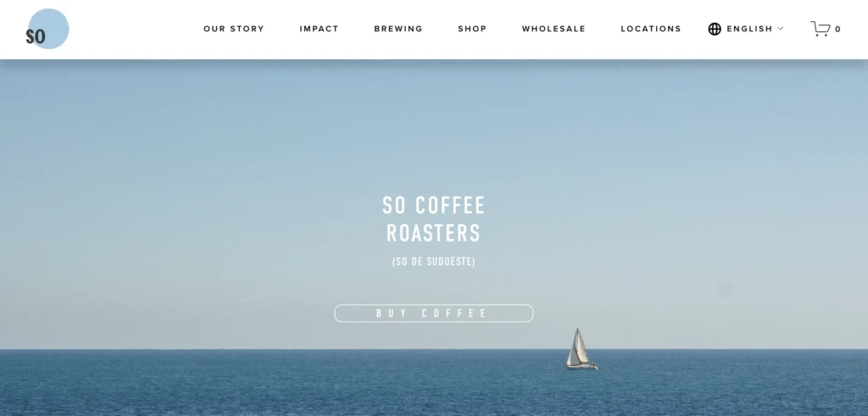The width and height of the screenshot is (868, 416).
Task: Click the cart item count 0
Action: pyautogui.click(x=837, y=30)
